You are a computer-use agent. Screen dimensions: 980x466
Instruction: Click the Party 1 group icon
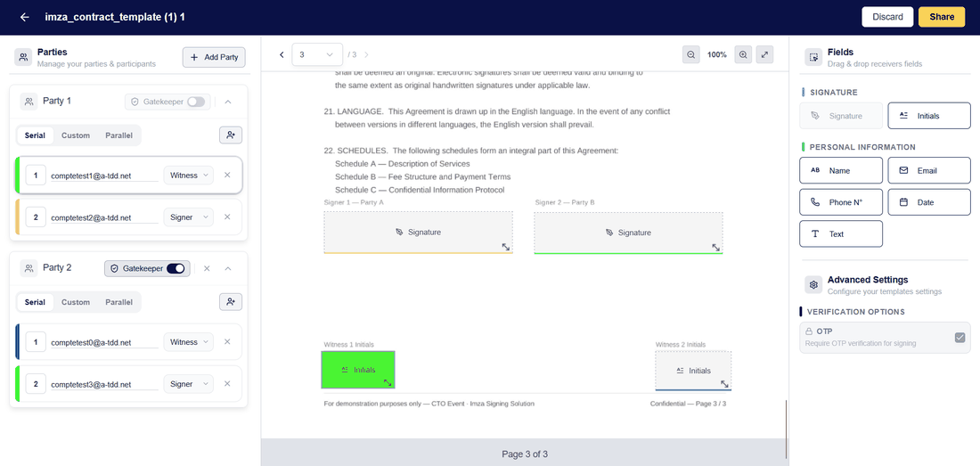(29, 102)
